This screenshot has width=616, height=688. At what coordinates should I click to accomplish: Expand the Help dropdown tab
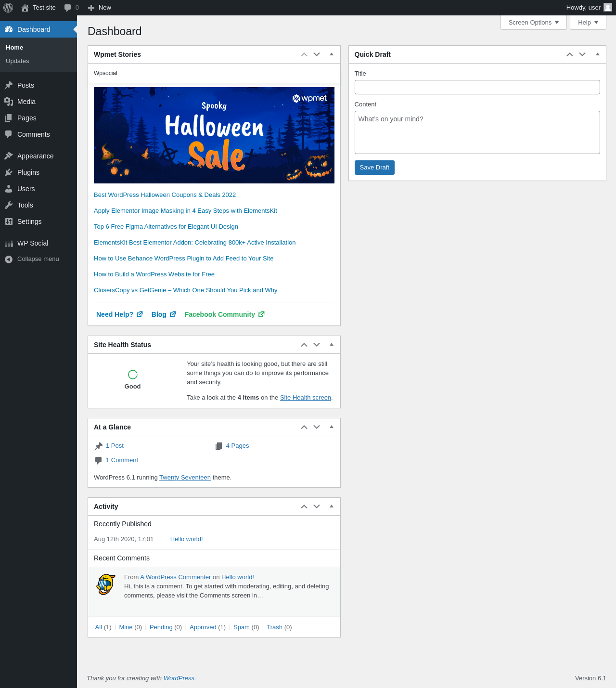[588, 23]
